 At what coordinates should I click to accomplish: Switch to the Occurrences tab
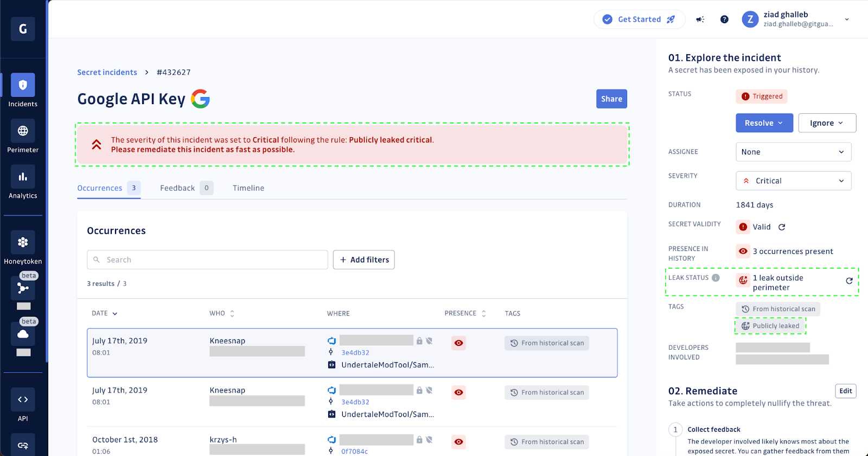click(109, 188)
